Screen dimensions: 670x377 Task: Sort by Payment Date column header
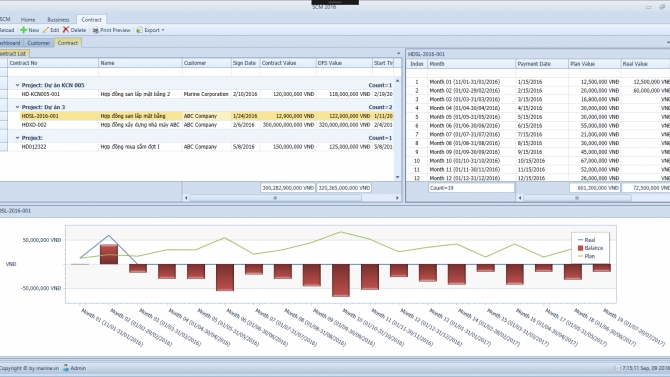click(x=542, y=64)
